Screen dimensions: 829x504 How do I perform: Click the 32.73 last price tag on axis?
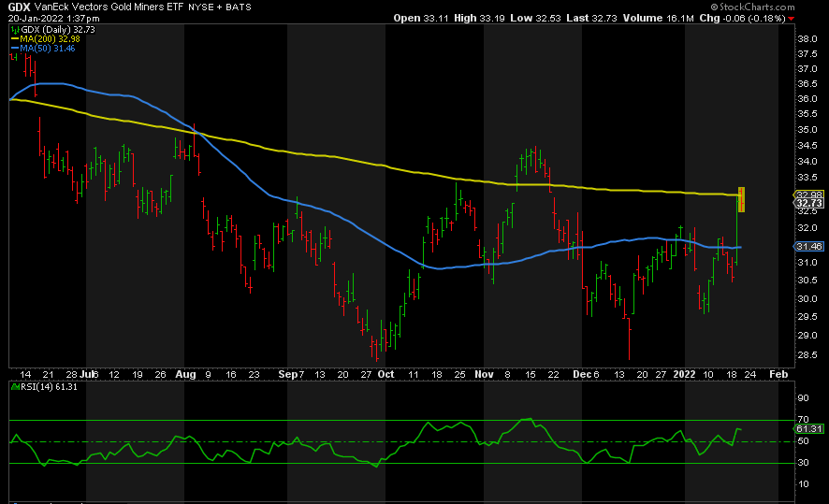[x=809, y=203]
